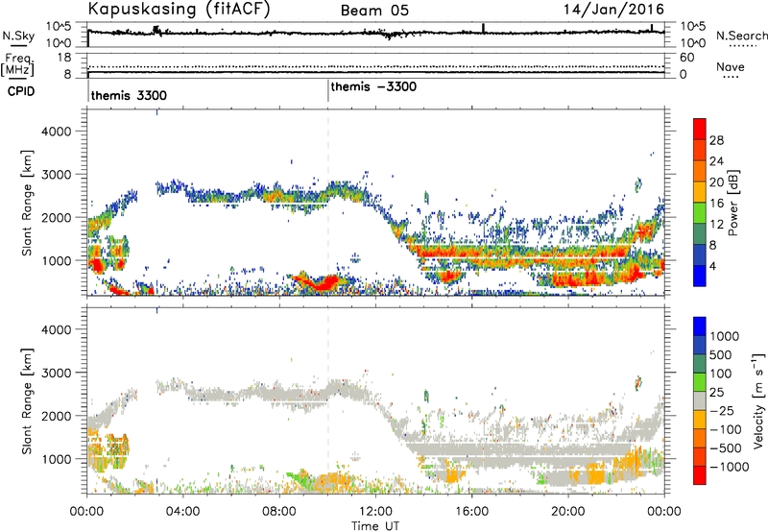Select the '04:00' time tick label
This screenshot has height=532, width=768.
pos(182,512)
